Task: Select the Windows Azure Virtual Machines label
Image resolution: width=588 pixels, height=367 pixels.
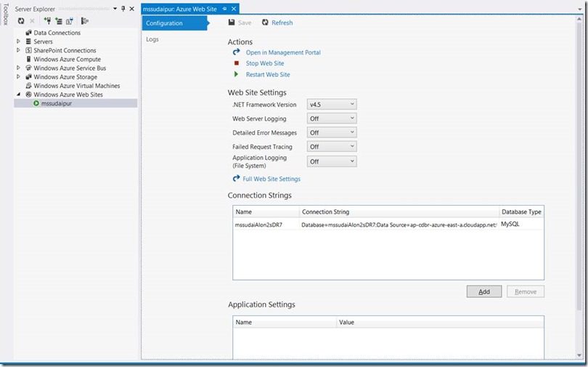Action: point(77,86)
